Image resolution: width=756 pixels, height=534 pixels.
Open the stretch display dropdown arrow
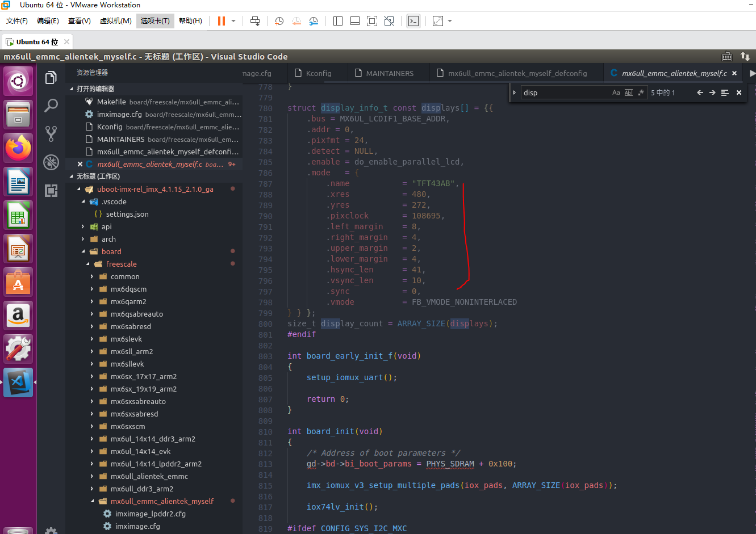(x=450, y=21)
